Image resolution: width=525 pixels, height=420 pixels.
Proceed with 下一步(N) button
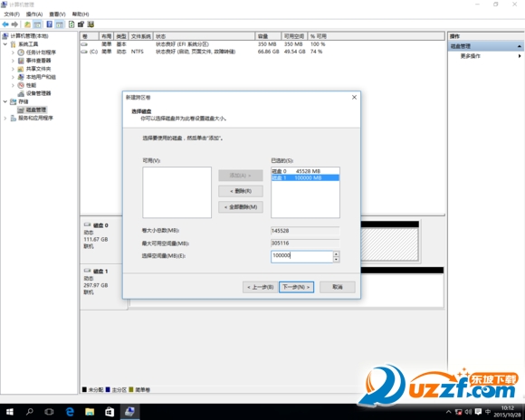[296, 287]
